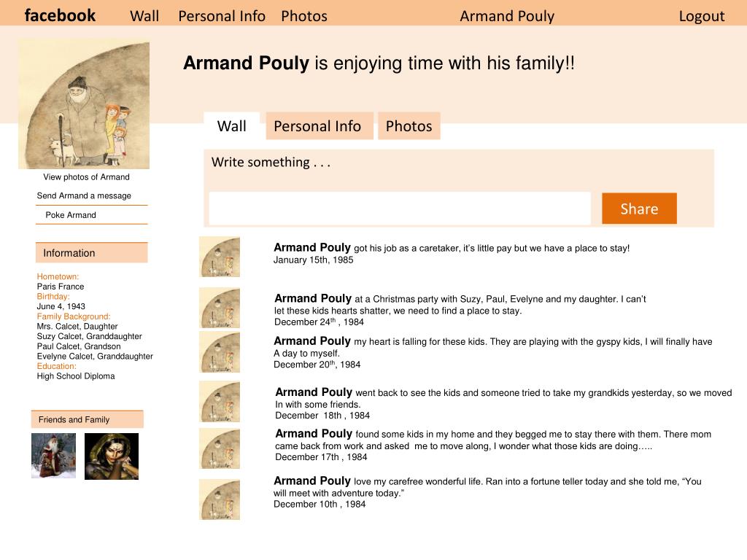The image size is (747, 560).
Task: Click avatar beside December 24th post
Action: 220,308
